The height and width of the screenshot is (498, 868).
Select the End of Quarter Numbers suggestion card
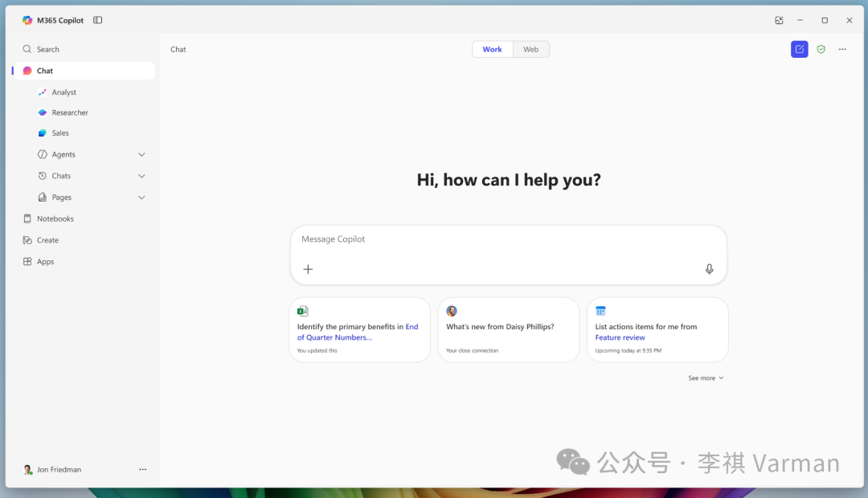pyautogui.click(x=360, y=330)
